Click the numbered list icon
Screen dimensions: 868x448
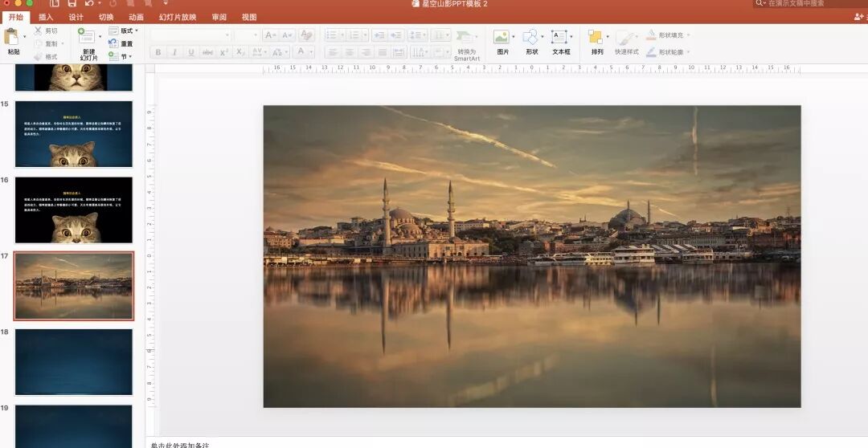point(355,35)
